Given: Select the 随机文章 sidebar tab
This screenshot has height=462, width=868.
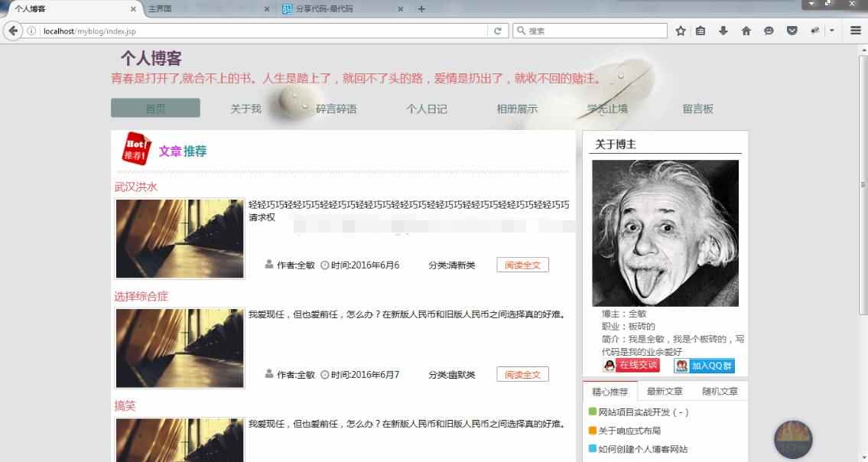Looking at the screenshot, I should coord(720,392).
